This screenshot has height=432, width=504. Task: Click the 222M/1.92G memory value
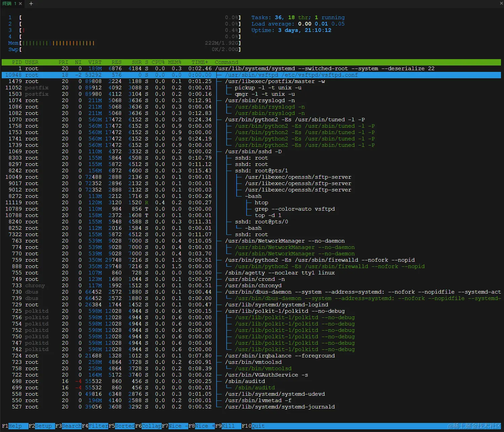(222, 43)
